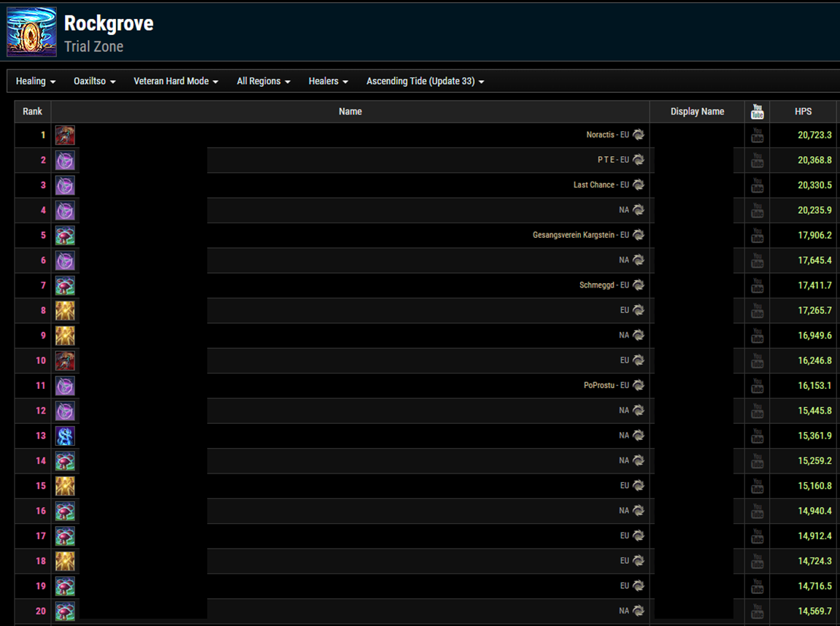Screen dimensions: 840x626
Task: Click the HPS value 16,949.6
Action: [x=814, y=335]
